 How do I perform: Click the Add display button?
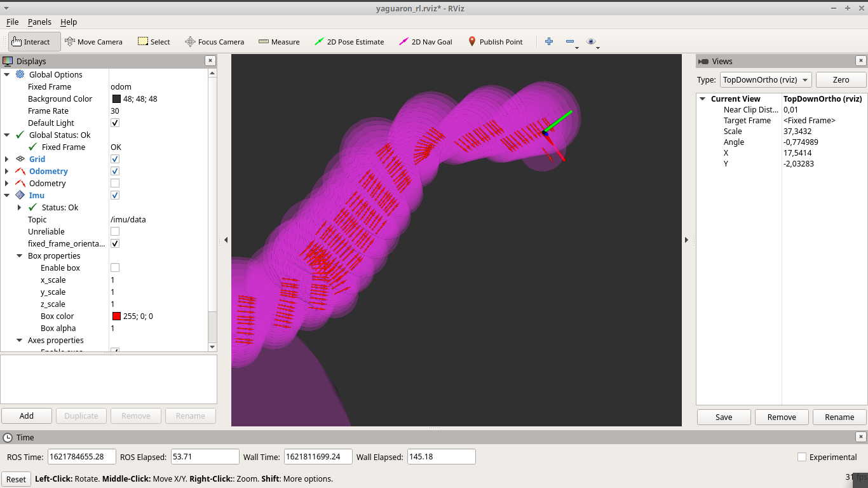click(27, 416)
